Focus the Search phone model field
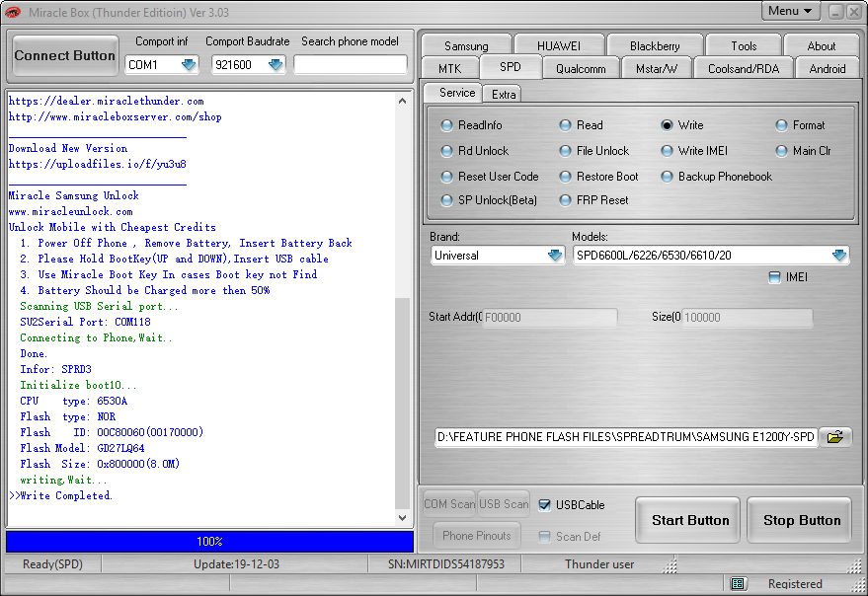The image size is (868, 596). pos(350,65)
